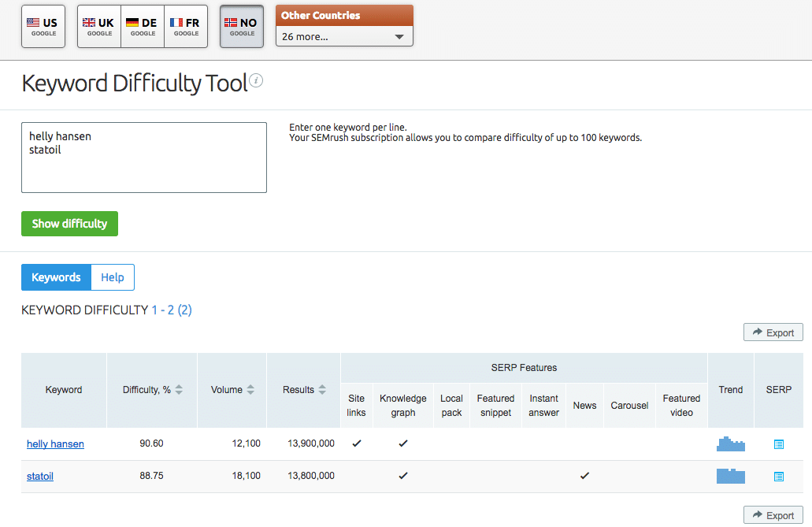Click the SERP Features header
812x527 pixels.
524,367
